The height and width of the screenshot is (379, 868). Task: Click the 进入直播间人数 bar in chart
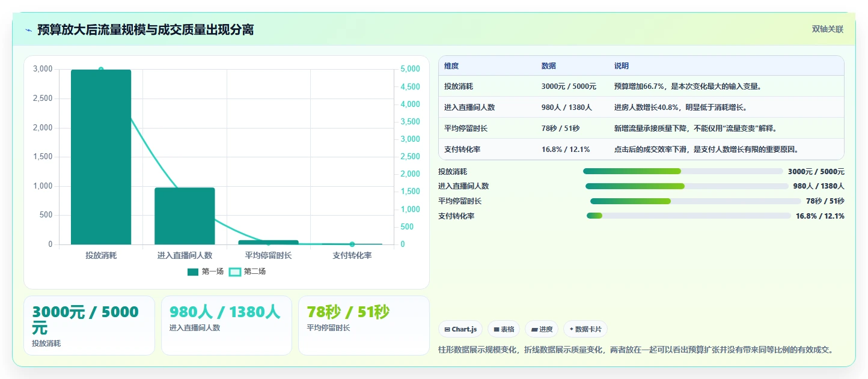click(185, 216)
